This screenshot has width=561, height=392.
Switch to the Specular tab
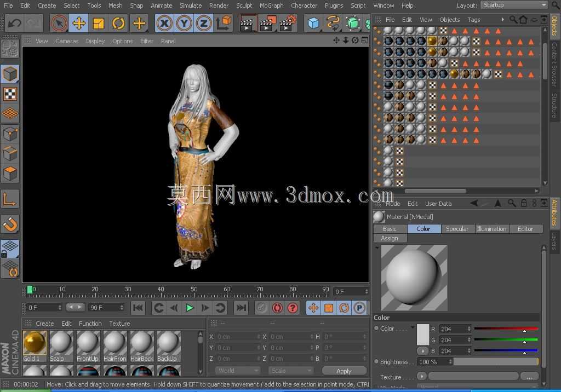tap(457, 229)
